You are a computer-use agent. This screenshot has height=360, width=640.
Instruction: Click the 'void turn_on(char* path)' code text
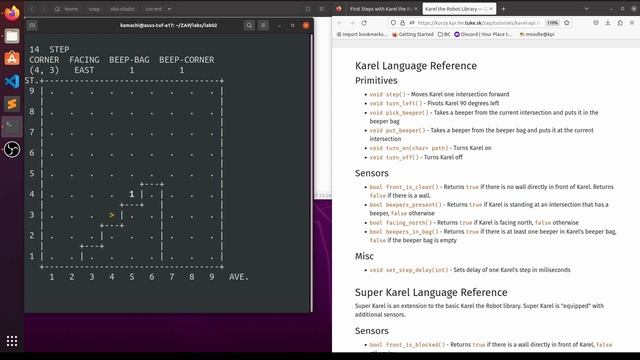(409, 148)
